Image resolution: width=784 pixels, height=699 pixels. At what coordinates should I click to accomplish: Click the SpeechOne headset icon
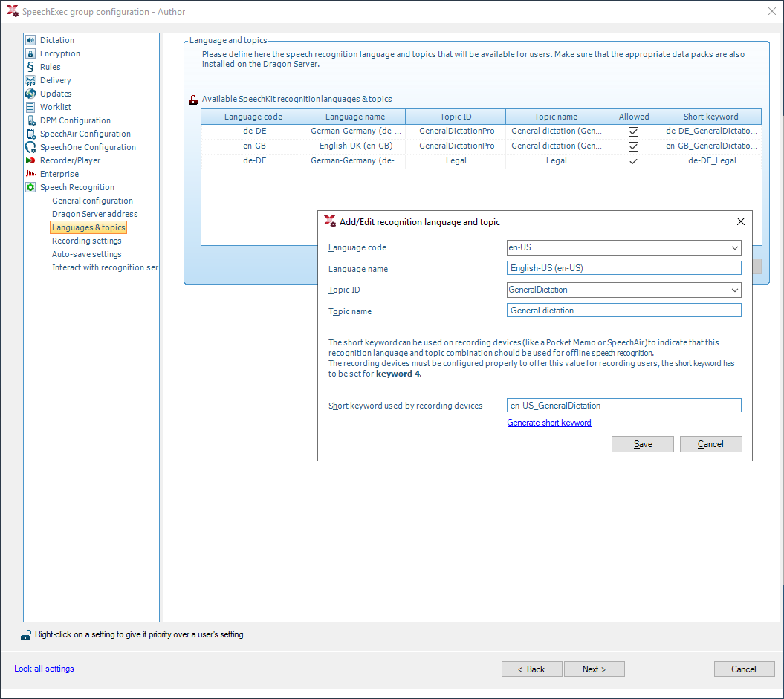coord(30,147)
